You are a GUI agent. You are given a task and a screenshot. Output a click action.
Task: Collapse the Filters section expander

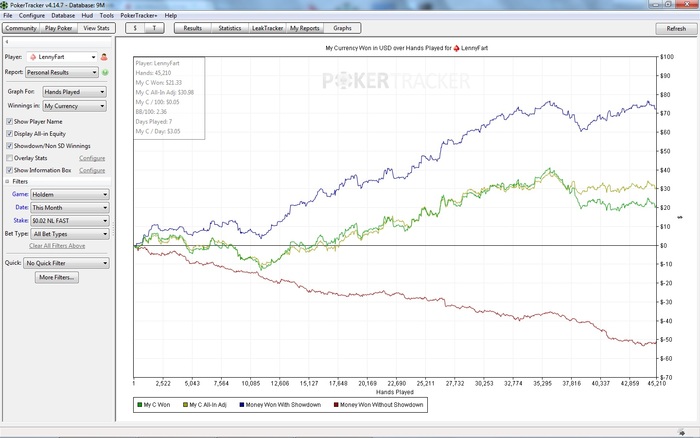click(x=7, y=182)
